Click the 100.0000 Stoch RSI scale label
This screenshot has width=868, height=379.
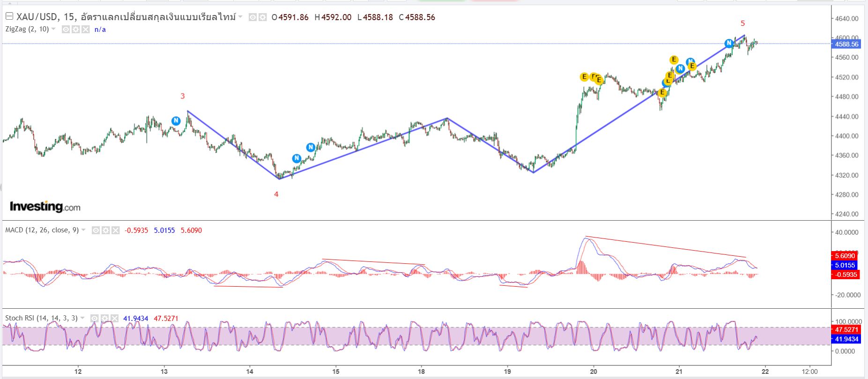(848, 321)
